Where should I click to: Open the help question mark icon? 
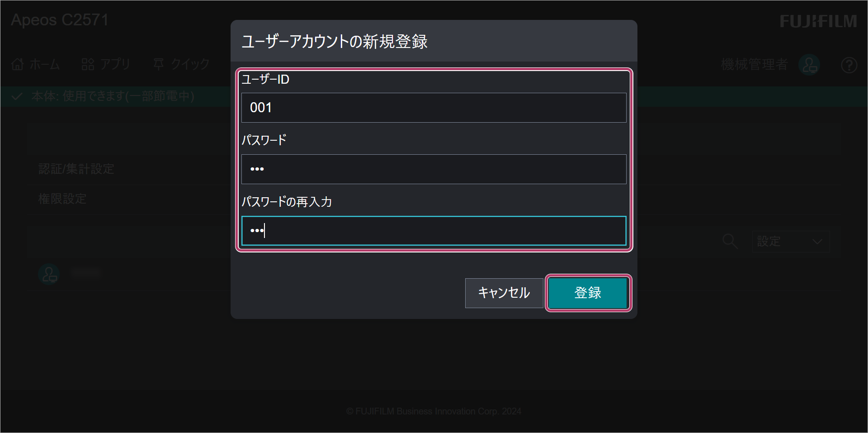click(849, 65)
